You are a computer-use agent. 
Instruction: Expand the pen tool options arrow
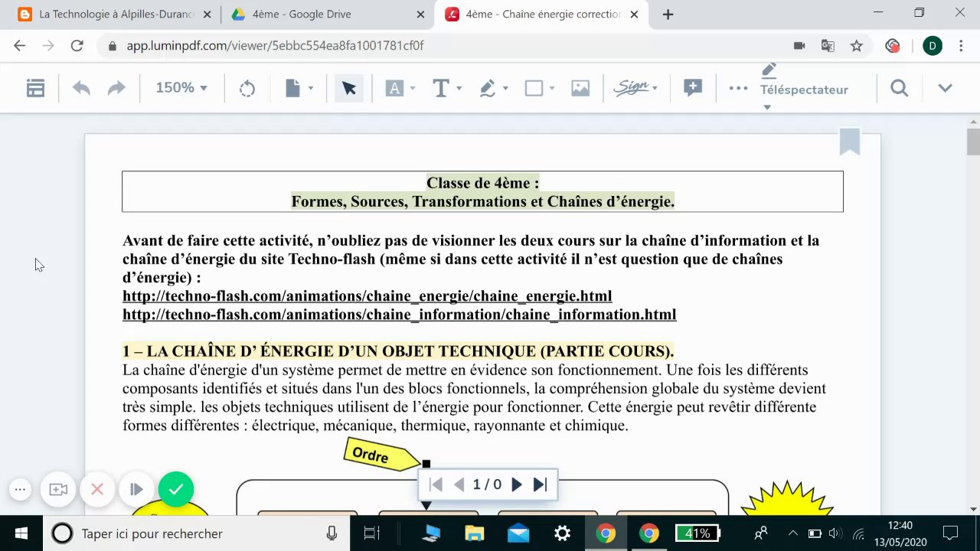pyautogui.click(x=505, y=89)
